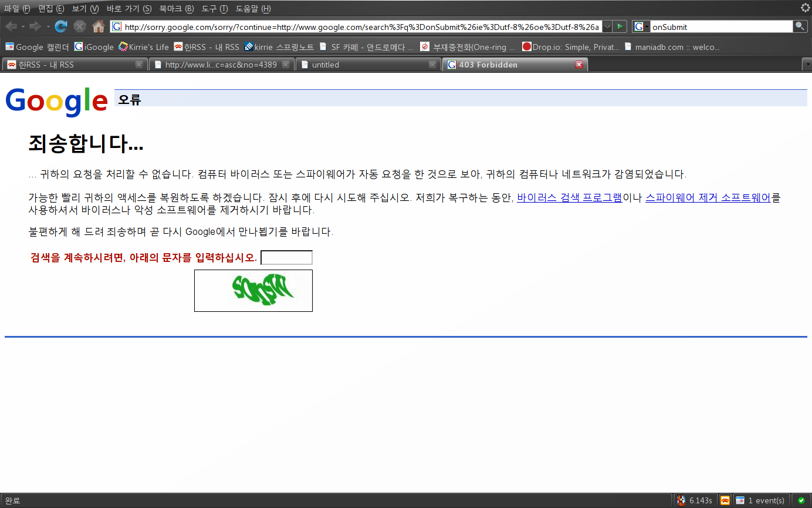Focus the captcha text input field

click(286, 257)
